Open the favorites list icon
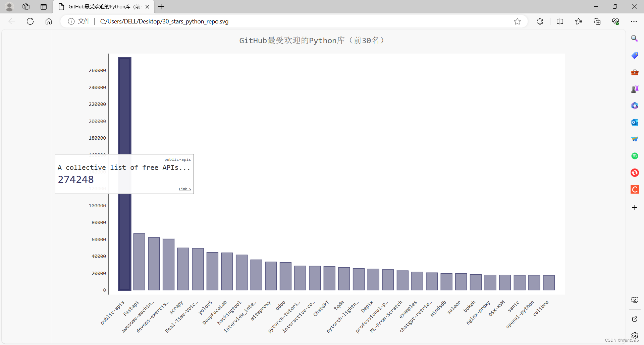The height and width of the screenshot is (345, 644). pyautogui.click(x=579, y=21)
